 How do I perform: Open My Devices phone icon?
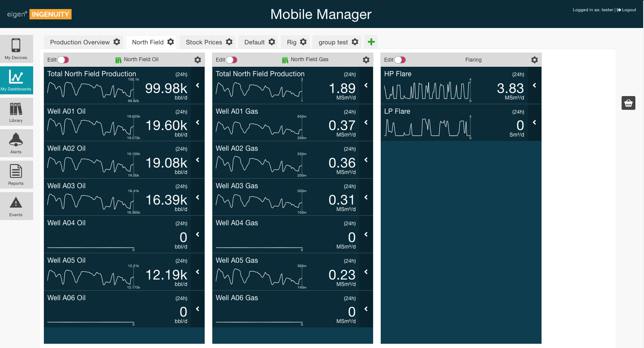[16, 45]
